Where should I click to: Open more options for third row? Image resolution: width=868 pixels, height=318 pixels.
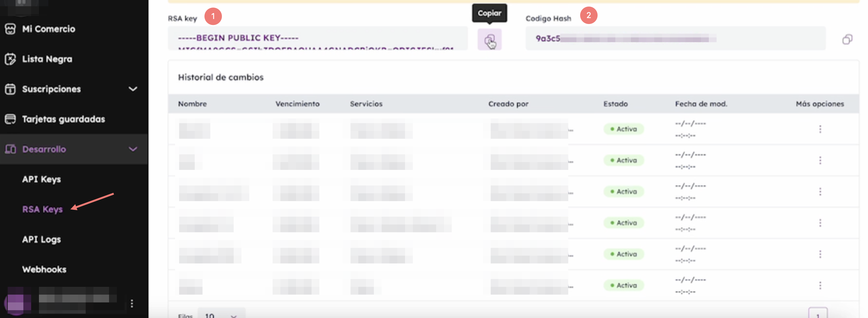[x=820, y=191]
